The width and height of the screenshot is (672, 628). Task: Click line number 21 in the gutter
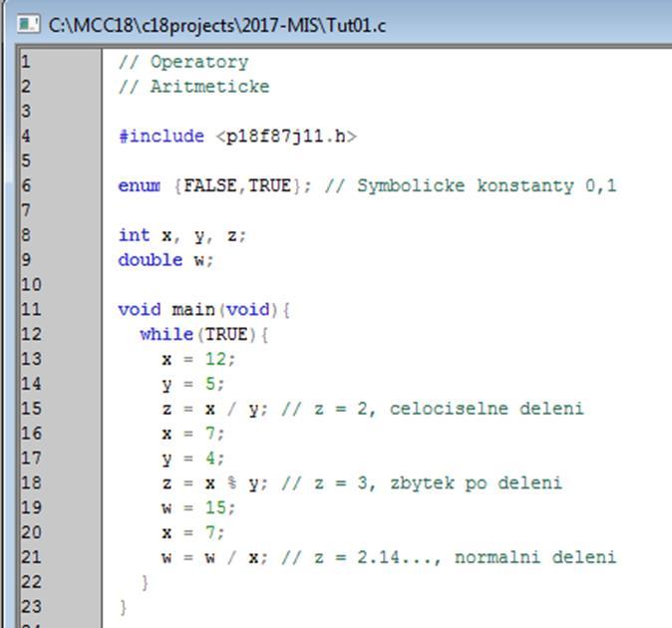[31, 558]
